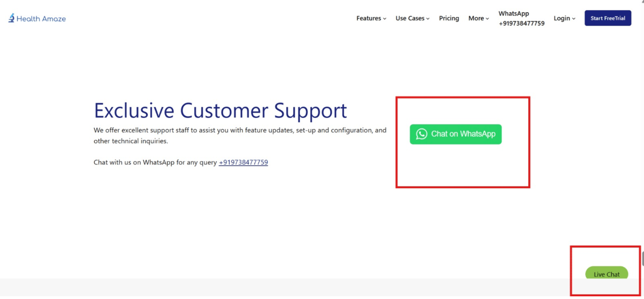Click the WhatsApp icon on the green chat button
Screen dimensions: 644x299
pos(421,134)
